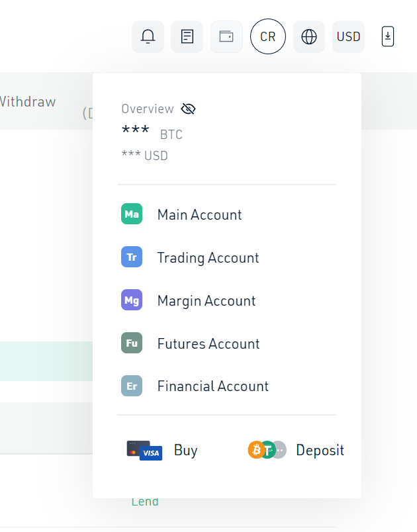
Task: Select the Withdraw tab
Action: (x=28, y=102)
